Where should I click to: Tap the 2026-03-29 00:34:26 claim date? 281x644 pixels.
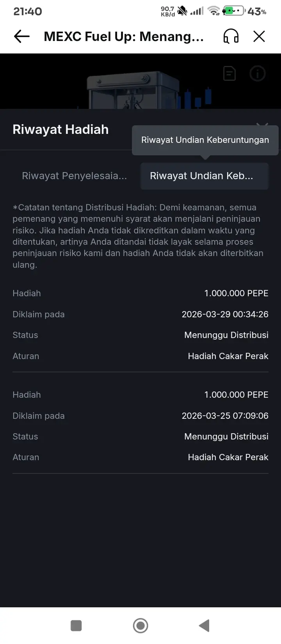tap(225, 314)
